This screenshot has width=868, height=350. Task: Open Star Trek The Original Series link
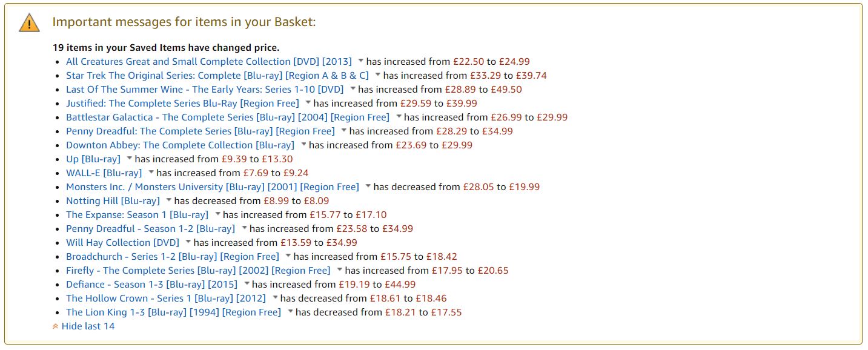[217, 75]
